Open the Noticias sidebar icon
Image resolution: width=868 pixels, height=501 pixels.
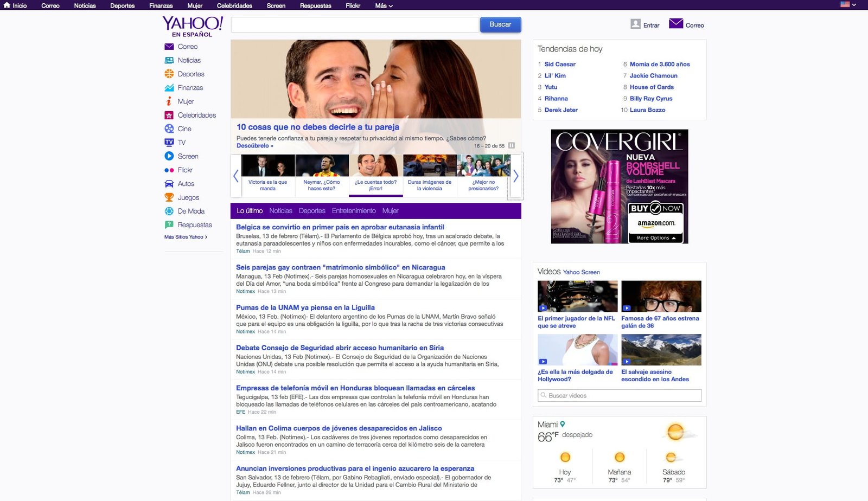click(x=169, y=60)
